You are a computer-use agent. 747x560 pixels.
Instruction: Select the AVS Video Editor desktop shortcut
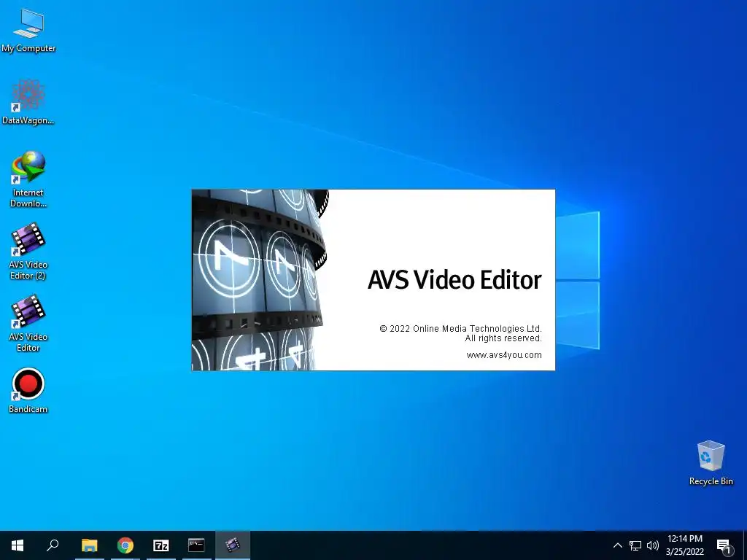pos(28,323)
